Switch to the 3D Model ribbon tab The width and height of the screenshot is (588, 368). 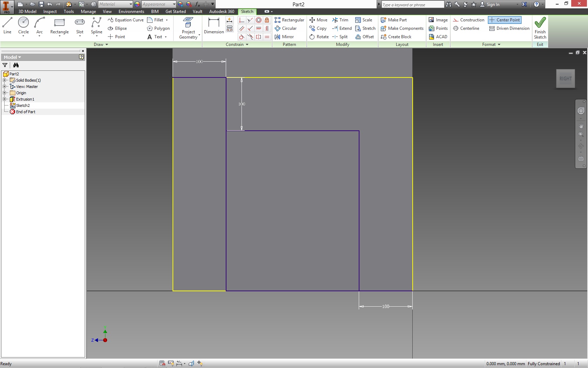pos(27,11)
